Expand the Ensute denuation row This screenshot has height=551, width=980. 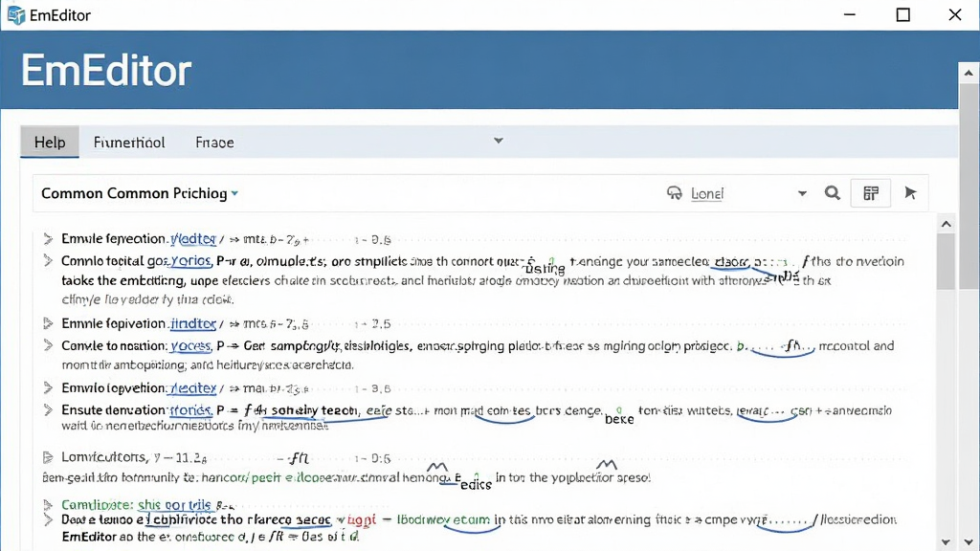tap(48, 409)
